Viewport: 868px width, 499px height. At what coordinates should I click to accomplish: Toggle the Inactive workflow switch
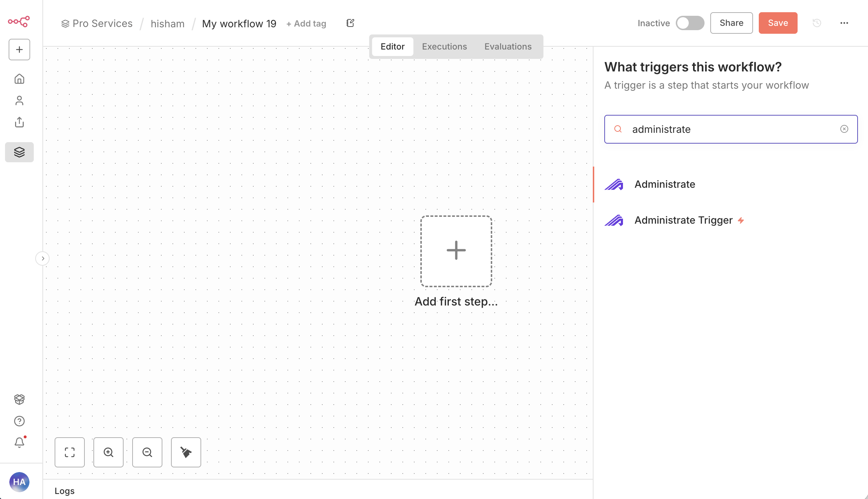click(x=690, y=23)
